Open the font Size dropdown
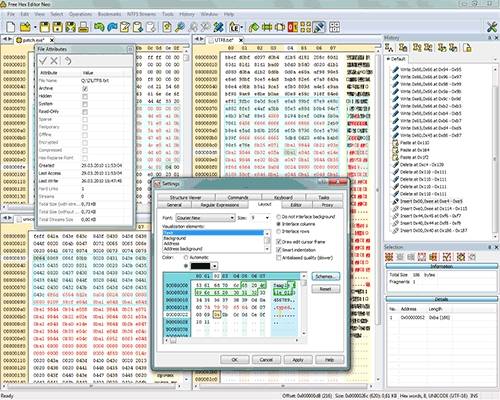This screenshot has height=400, width=500. point(260,218)
